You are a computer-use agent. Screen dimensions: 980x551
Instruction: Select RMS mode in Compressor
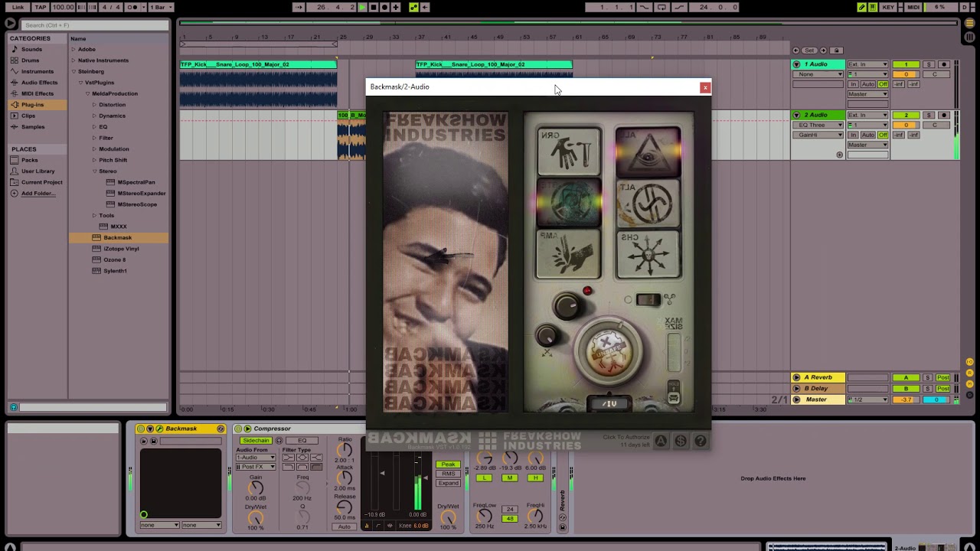448,474
